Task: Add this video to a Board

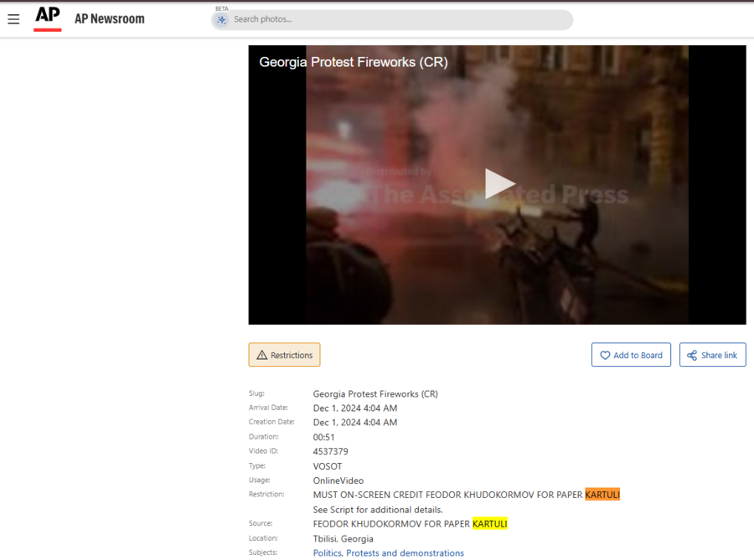Action: (631, 355)
